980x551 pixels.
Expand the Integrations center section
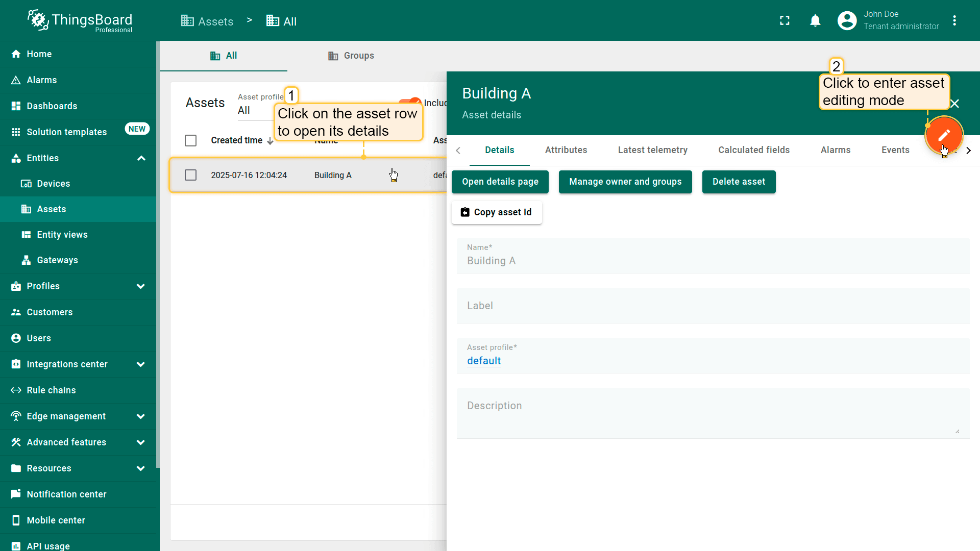tap(141, 364)
